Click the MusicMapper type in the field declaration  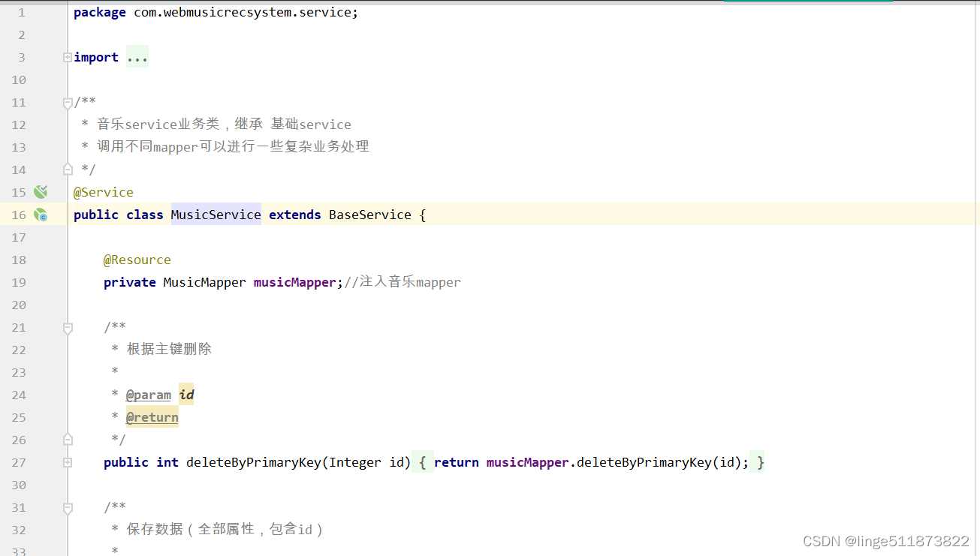click(x=204, y=282)
